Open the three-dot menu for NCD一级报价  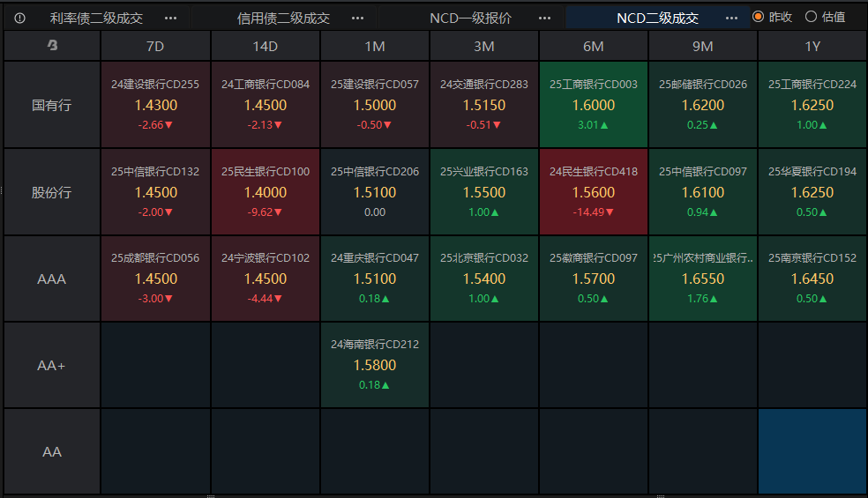tap(545, 19)
